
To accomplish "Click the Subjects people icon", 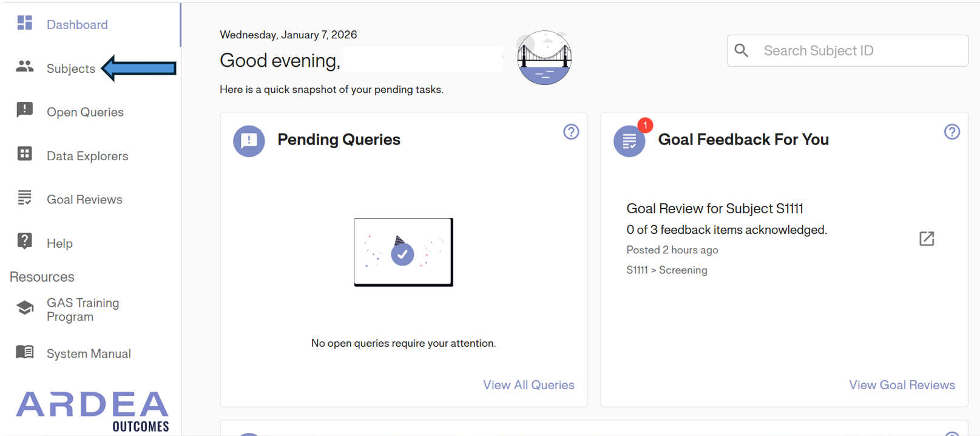I will click(x=24, y=67).
